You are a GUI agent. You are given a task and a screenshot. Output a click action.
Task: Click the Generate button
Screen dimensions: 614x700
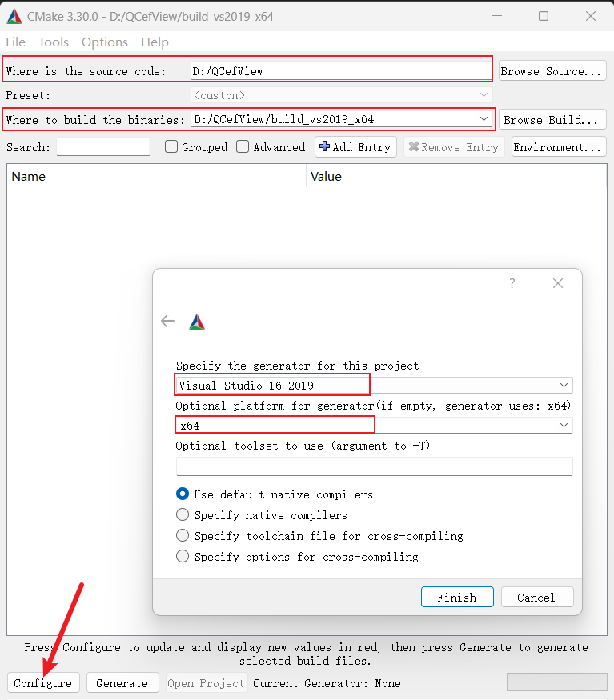click(122, 682)
